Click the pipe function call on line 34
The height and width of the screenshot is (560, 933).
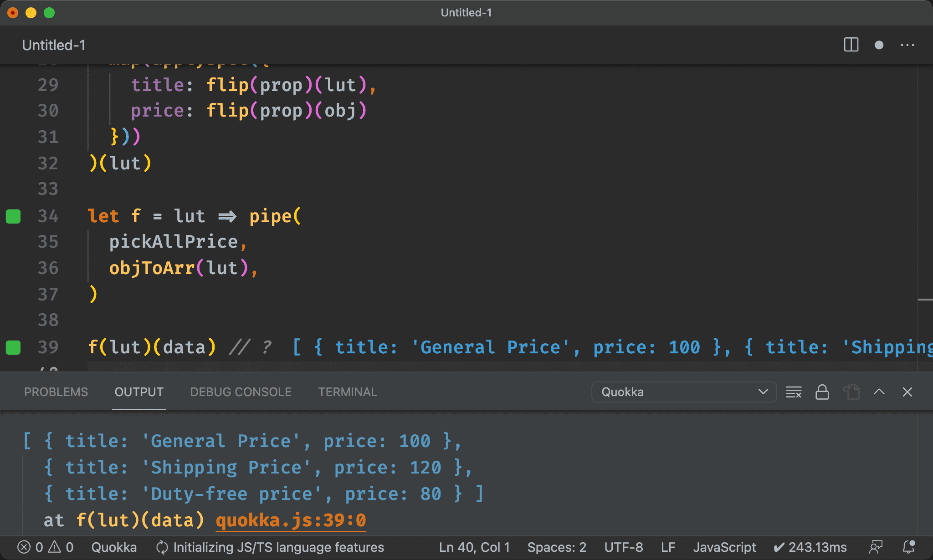(271, 216)
